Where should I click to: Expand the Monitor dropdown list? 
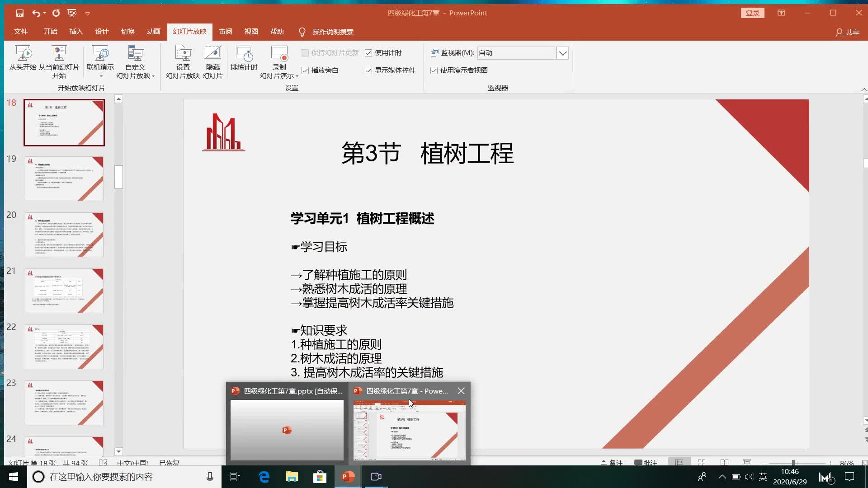pos(562,53)
